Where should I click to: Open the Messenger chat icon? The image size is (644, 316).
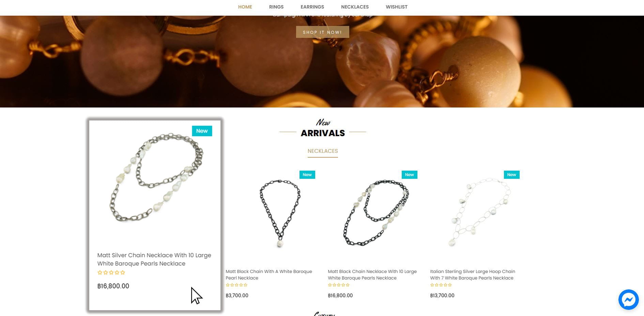click(x=628, y=300)
